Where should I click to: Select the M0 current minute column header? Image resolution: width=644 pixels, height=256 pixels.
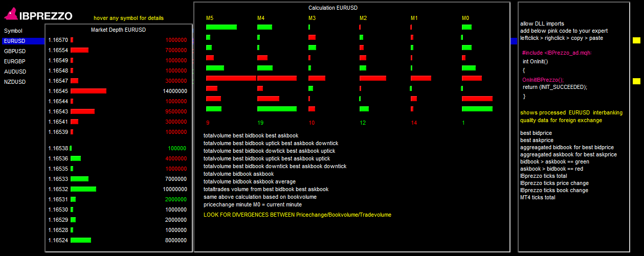[x=465, y=18]
